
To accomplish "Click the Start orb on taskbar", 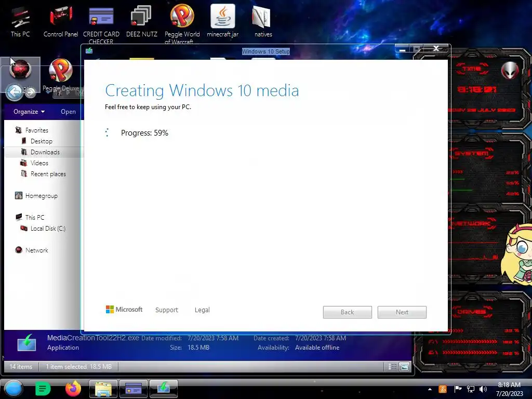I will (x=14, y=389).
